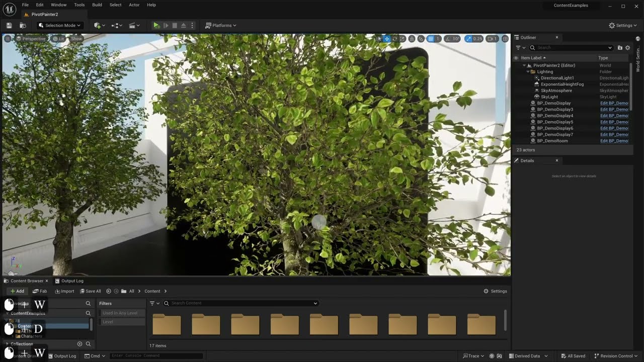The height and width of the screenshot is (362, 644).
Task: Collapse the PivotPainter2 (Editor) world node
Action: tap(524, 65)
